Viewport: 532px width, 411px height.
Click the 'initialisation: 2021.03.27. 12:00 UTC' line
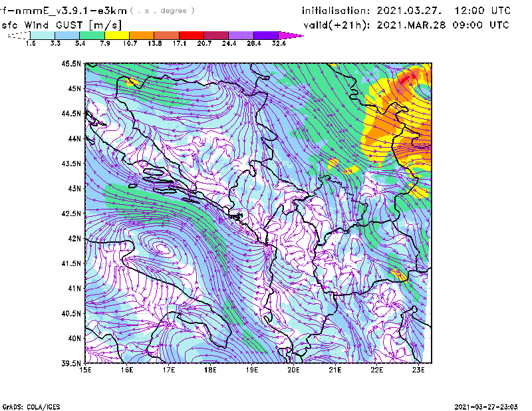[x=406, y=11]
